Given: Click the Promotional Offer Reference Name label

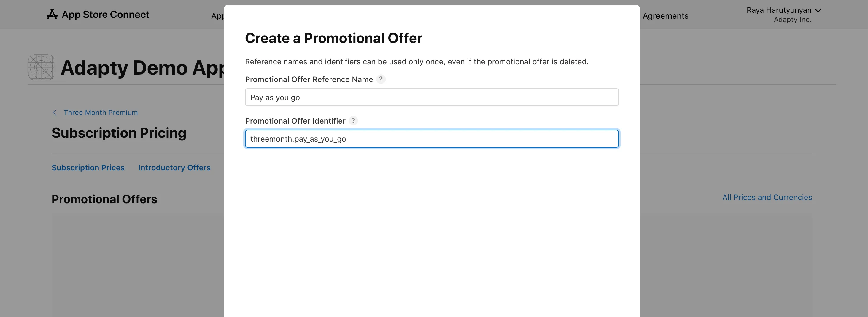Looking at the screenshot, I should (309, 79).
